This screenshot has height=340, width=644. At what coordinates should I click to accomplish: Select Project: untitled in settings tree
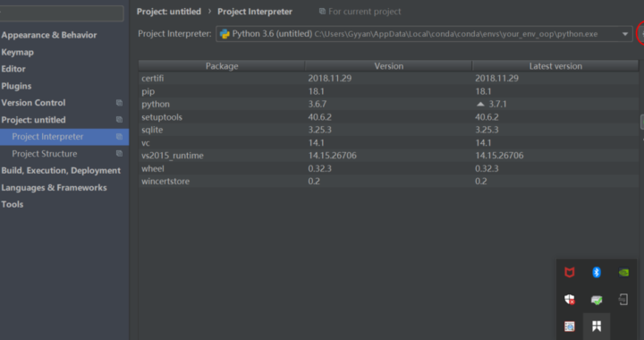pyautogui.click(x=33, y=120)
